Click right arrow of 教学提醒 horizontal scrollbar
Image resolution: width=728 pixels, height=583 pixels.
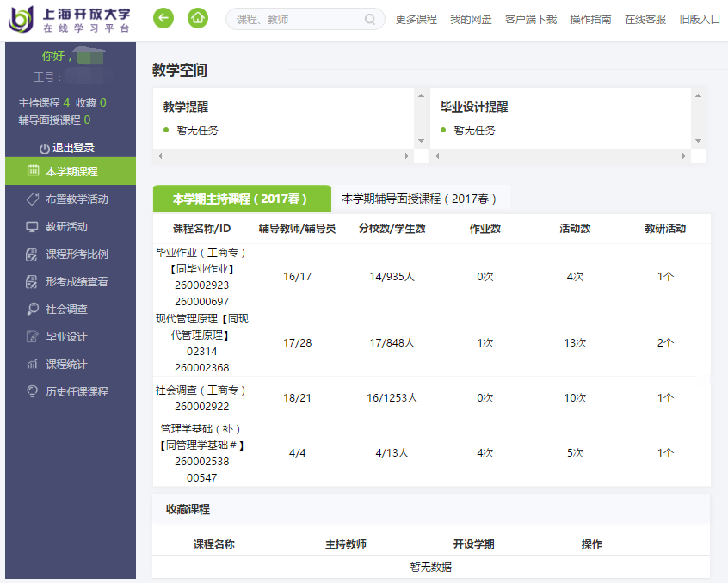[x=407, y=156]
